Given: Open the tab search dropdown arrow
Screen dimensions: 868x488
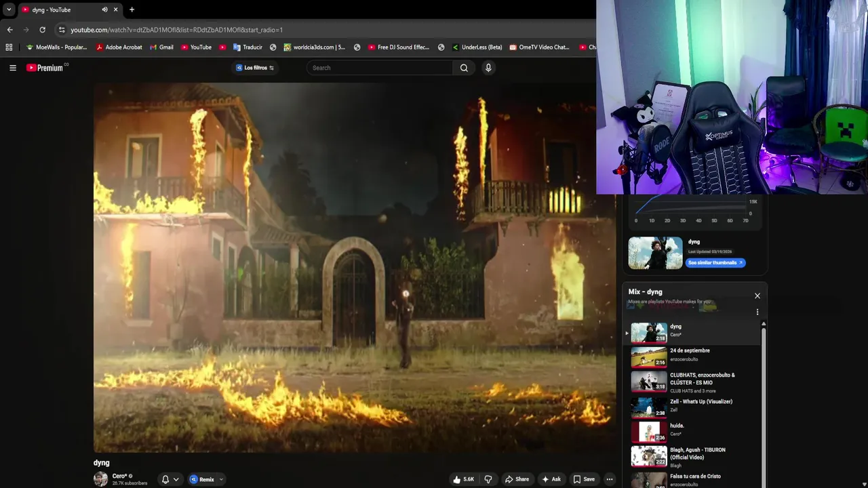Looking at the screenshot, I should pos(9,9).
